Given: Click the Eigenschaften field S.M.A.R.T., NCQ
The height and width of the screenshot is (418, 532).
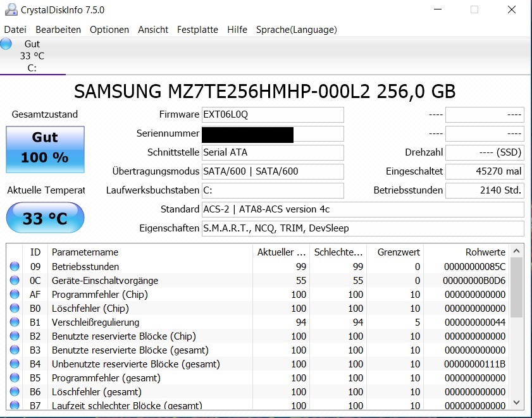Looking at the screenshot, I should 363,229.
